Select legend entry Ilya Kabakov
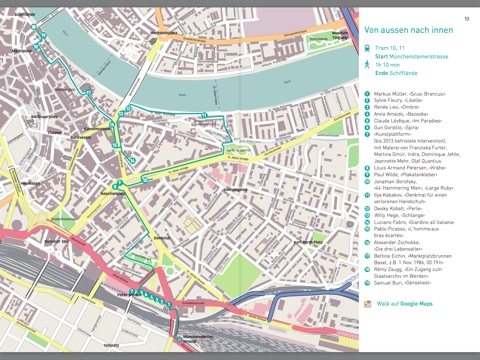Image resolution: width=480 pixels, height=360 pixels. coord(406,198)
